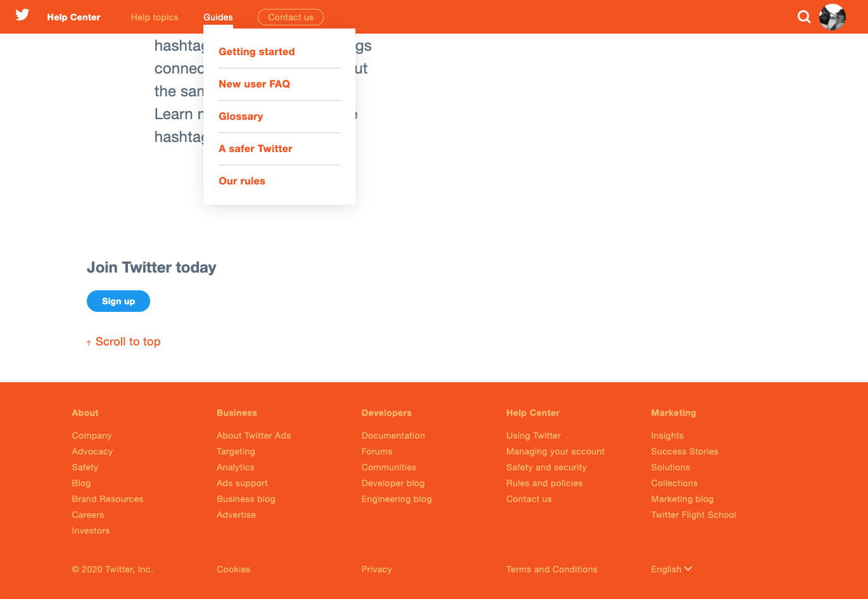Open the Glossary guide
The width and height of the screenshot is (868, 599).
(241, 117)
